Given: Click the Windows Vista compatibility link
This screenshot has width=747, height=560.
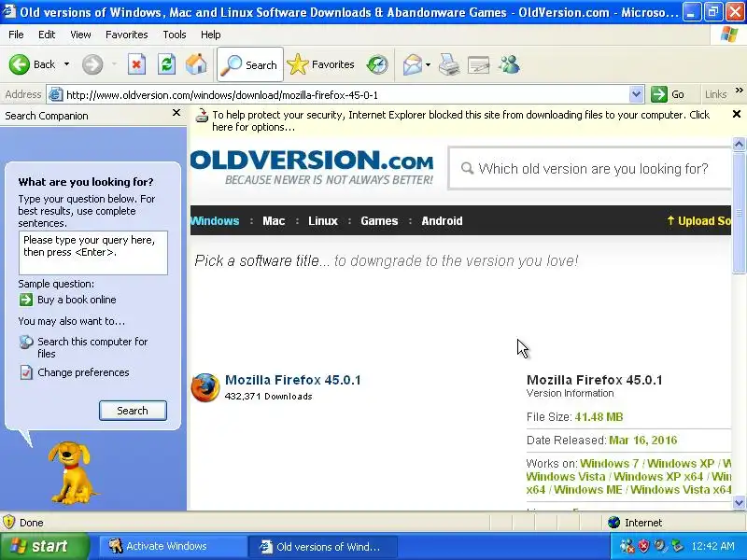Looking at the screenshot, I should [566, 477].
